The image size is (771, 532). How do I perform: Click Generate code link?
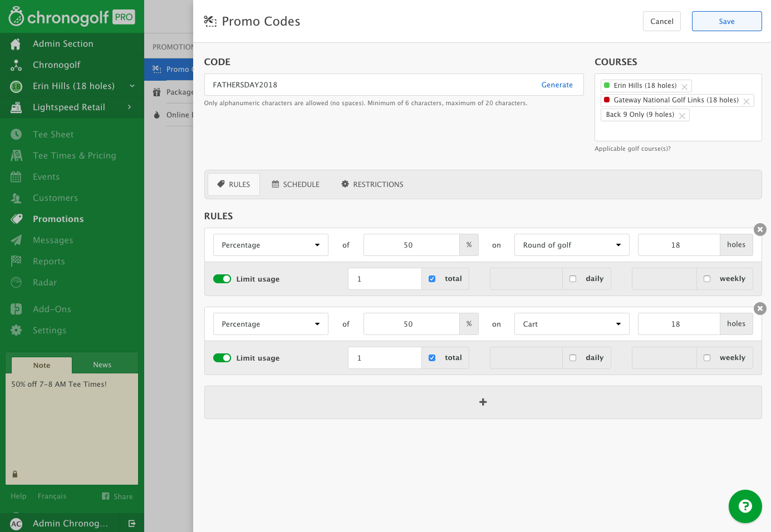click(x=557, y=85)
